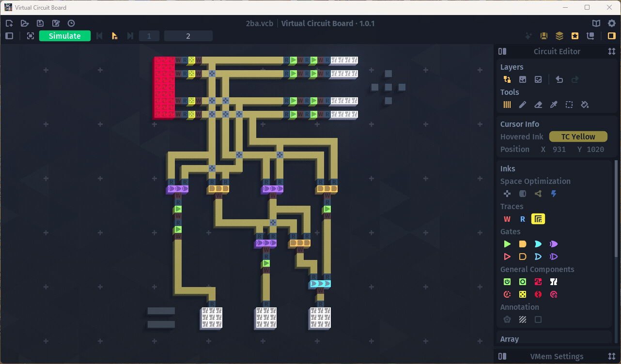The height and width of the screenshot is (364, 621).
Task: Choose the Cross ink under Space Optimization
Action: point(507,194)
